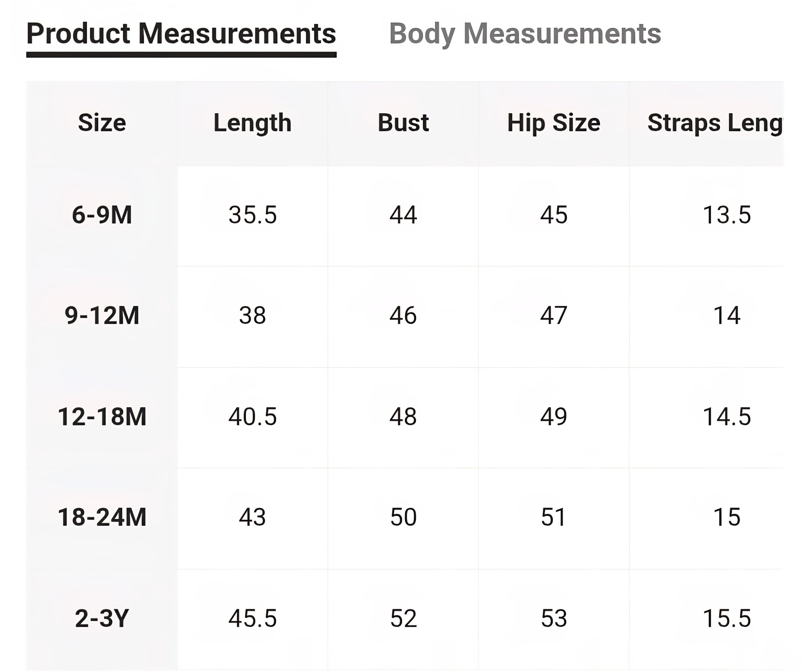Click the 52 bust value

[403, 618]
